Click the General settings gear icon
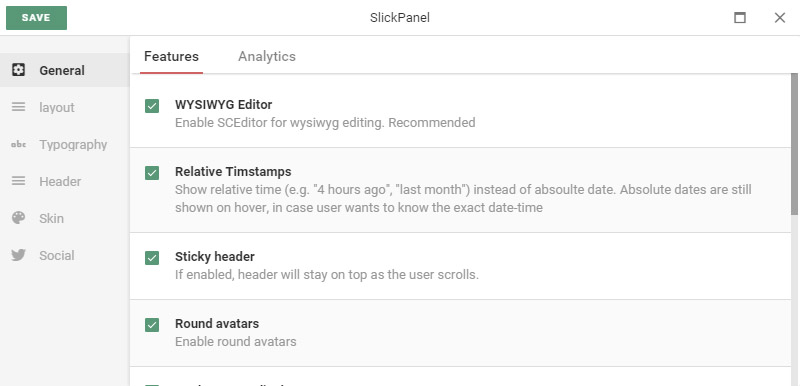Image resolution: width=800 pixels, height=386 pixels. (18, 70)
